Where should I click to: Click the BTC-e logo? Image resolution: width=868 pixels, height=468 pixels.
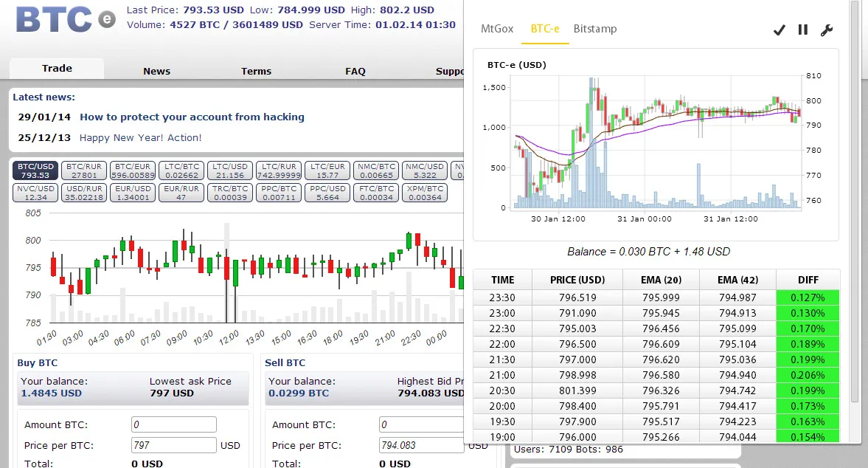(x=66, y=19)
